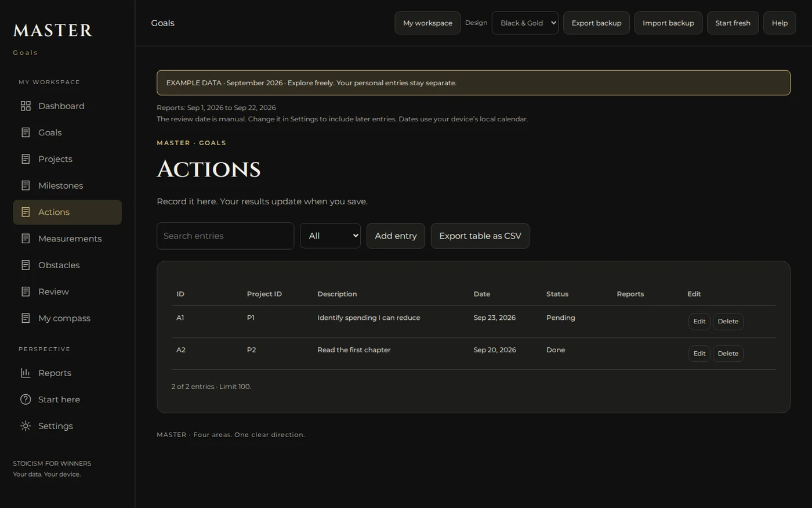The width and height of the screenshot is (812, 508).
Task: Open My compass page
Action: click(67, 318)
